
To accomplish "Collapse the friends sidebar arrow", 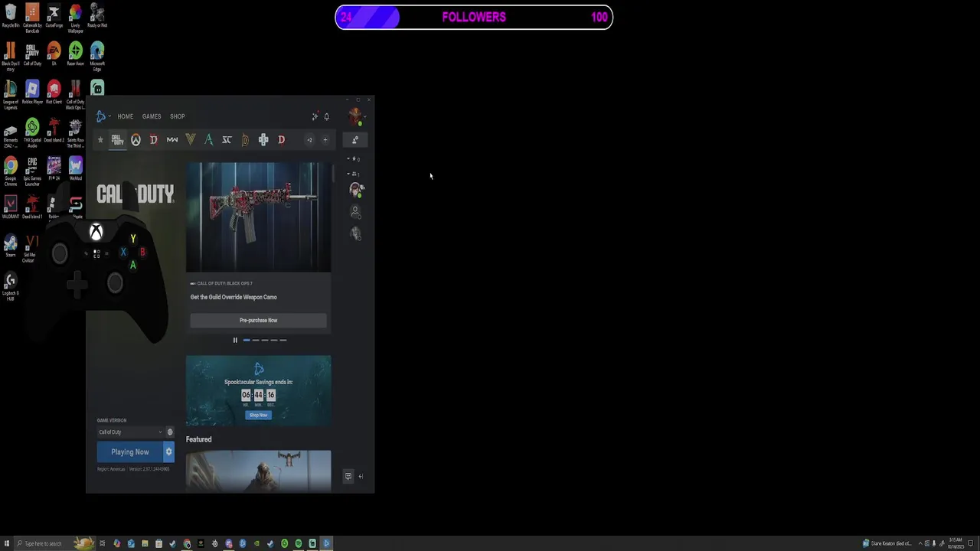I will click(361, 477).
